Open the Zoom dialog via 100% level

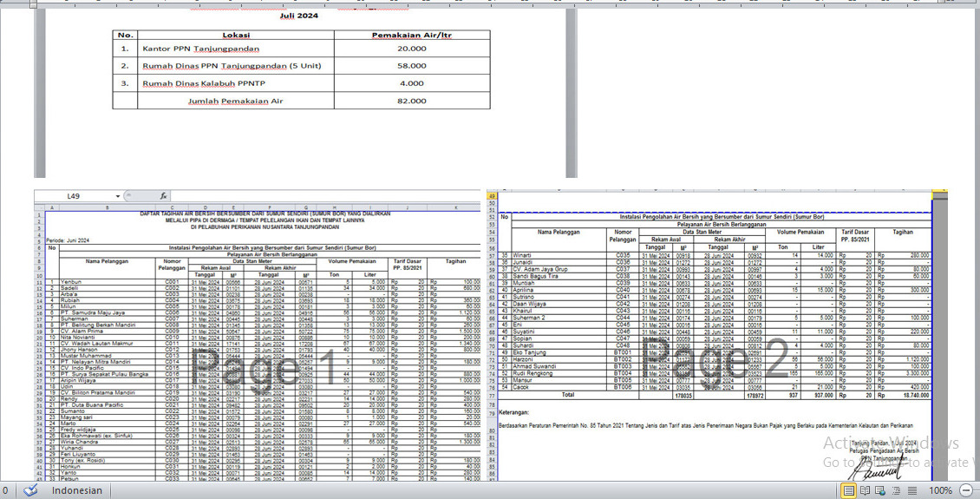(940, 490)
